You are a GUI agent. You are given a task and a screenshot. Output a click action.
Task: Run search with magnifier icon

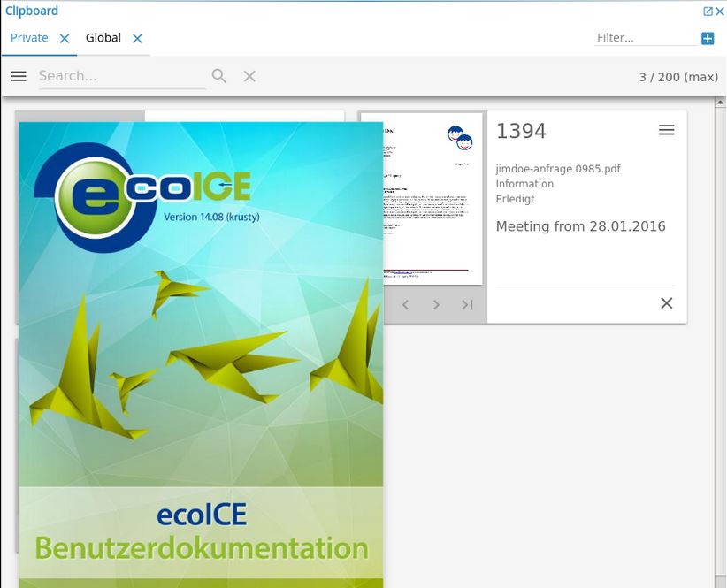coord(218,76)
